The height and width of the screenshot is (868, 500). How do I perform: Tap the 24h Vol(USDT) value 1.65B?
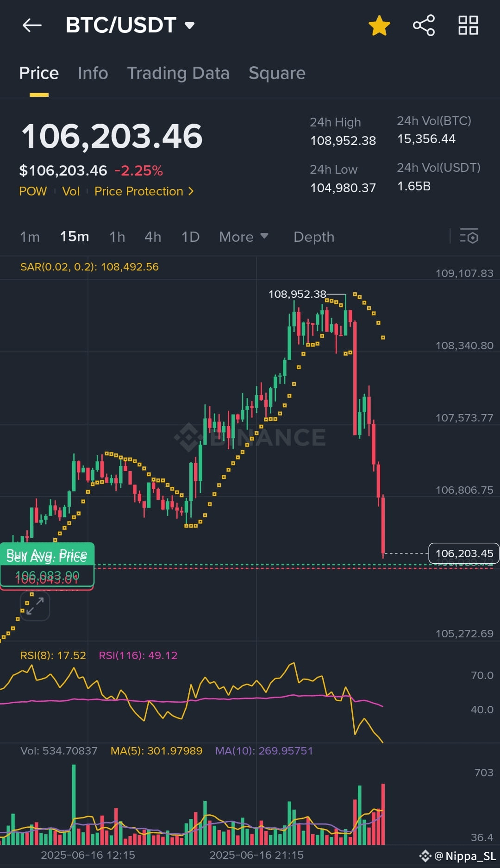click(414, 186)
